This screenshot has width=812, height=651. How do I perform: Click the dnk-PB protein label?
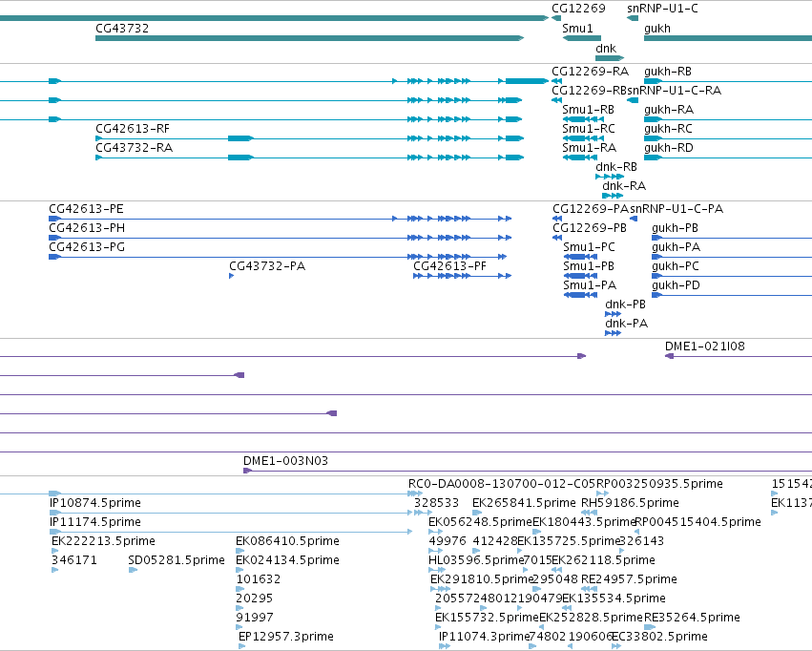[x=626, y=305]
